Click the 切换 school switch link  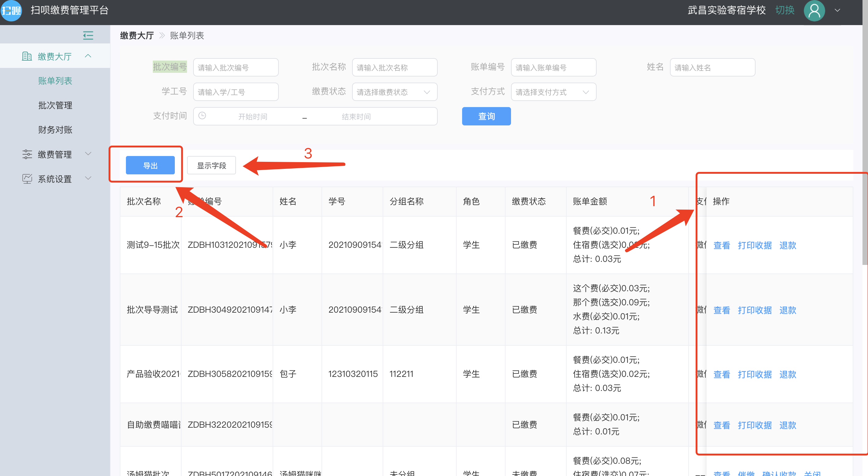pos(785,10)
